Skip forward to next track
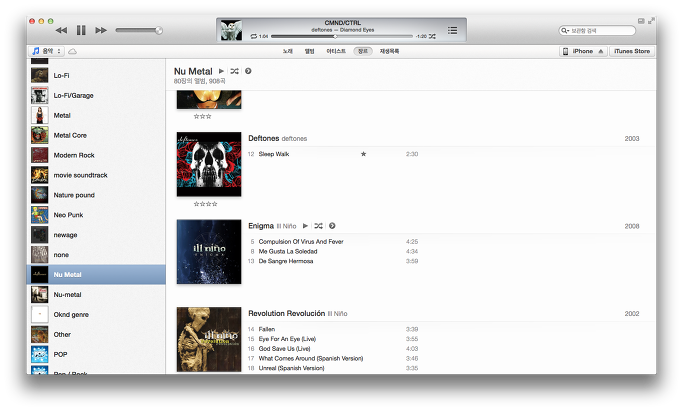 (101, 30)
